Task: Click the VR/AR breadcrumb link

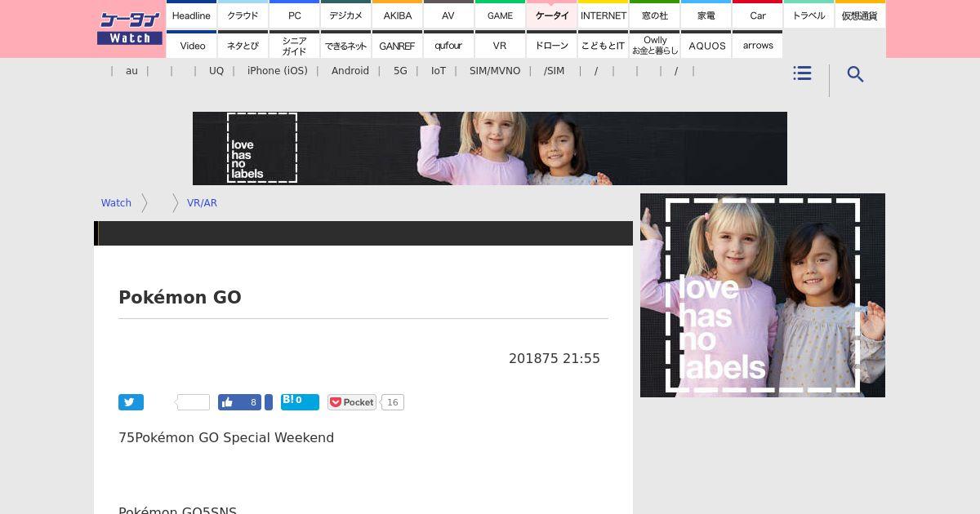Action: pyautogui.click(x=202, y=203)
